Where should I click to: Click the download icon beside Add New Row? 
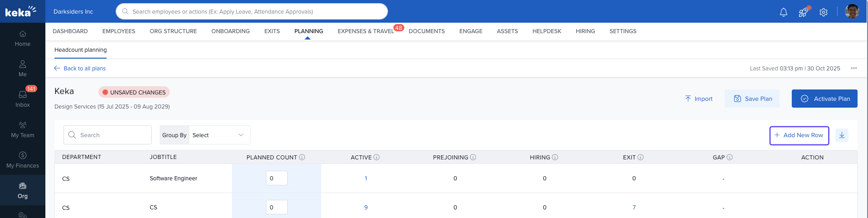point(842,135)
